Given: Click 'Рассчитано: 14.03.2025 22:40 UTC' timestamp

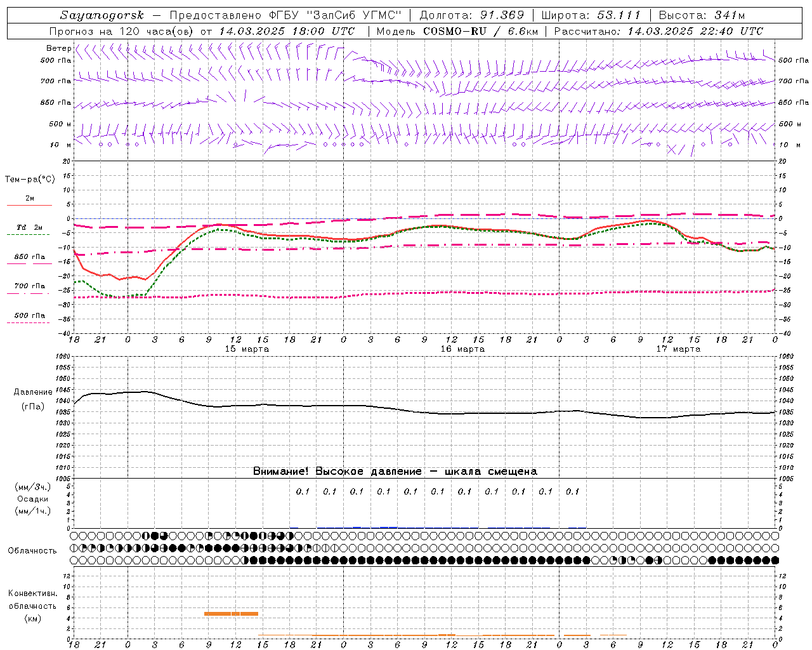Looking at the screenshot, I should click(x=659, y=31).
